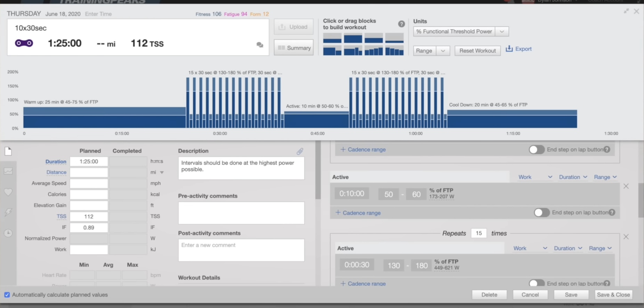Open the comments speech bubble icon

(x=259, y=45)
